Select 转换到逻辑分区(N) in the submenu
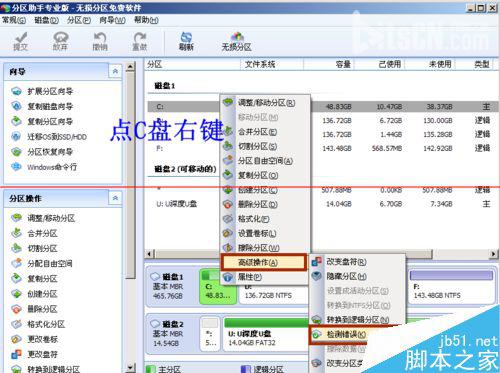 (x=357, y=320)
